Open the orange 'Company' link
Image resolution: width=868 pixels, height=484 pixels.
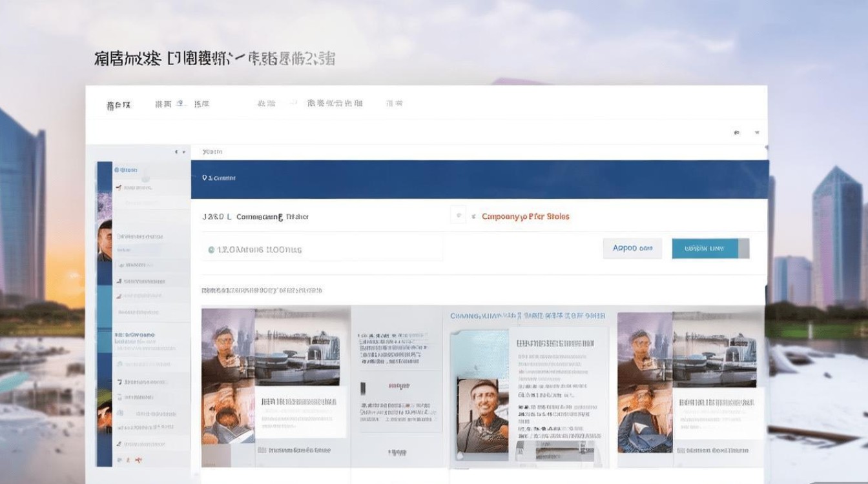click(x=526, y=217)
